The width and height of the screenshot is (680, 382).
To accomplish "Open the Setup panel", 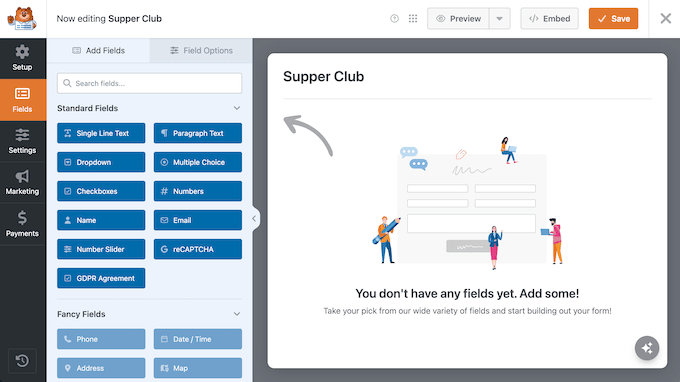I will pos(23,58).
